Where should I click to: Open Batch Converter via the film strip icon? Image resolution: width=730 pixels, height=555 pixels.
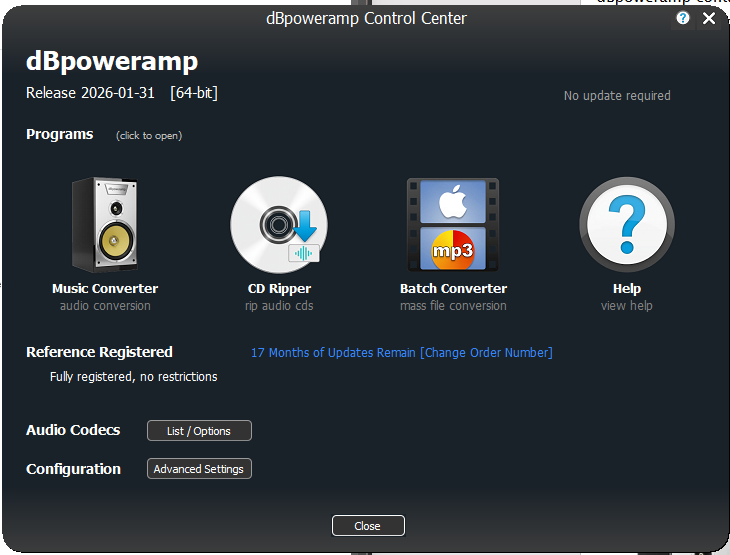[453, 225]
